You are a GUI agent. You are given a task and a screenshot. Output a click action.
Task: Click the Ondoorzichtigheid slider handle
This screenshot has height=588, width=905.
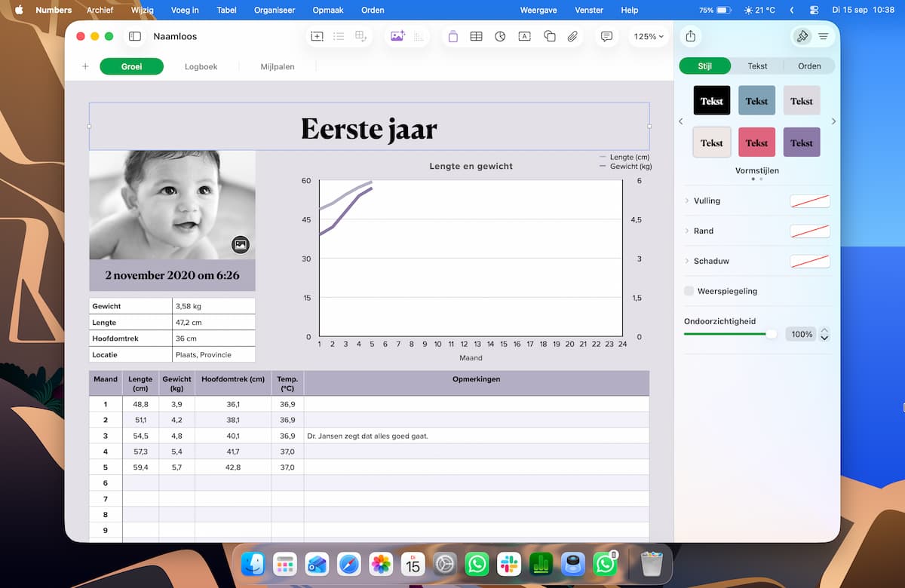771,334
